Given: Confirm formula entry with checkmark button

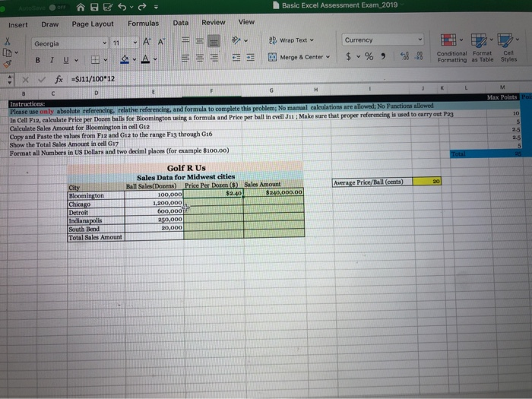Looking at the screenshot, I should [x=42, y=80].
